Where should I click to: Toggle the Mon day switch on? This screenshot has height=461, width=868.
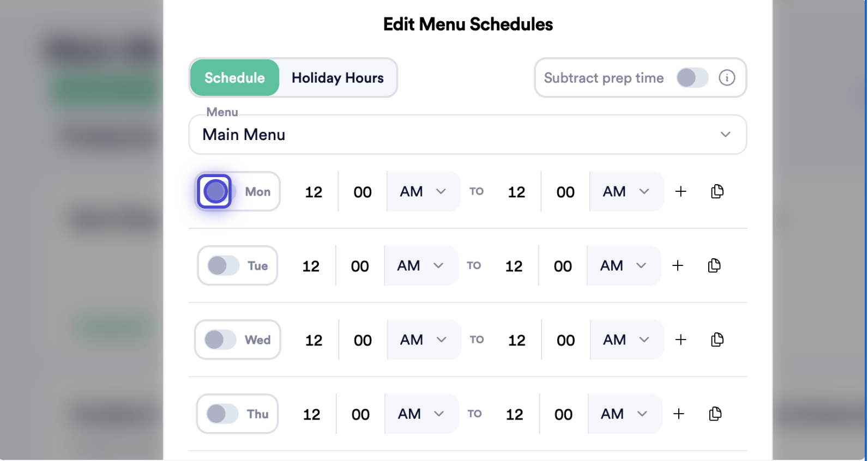(x=215, y=192)
